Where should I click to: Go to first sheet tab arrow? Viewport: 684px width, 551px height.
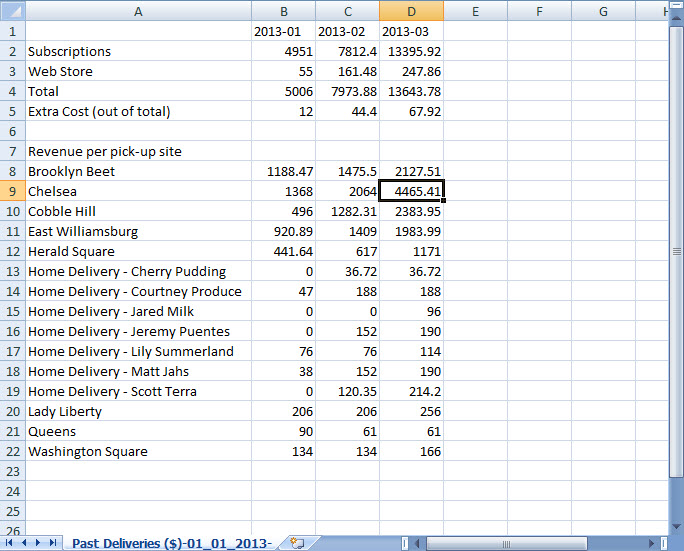click(8, 543)
